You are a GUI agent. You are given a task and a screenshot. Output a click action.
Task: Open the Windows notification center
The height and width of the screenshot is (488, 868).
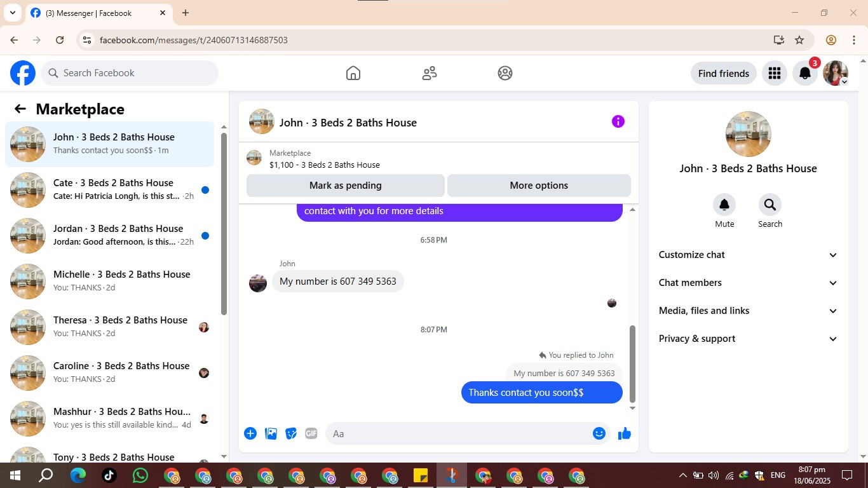846,475
